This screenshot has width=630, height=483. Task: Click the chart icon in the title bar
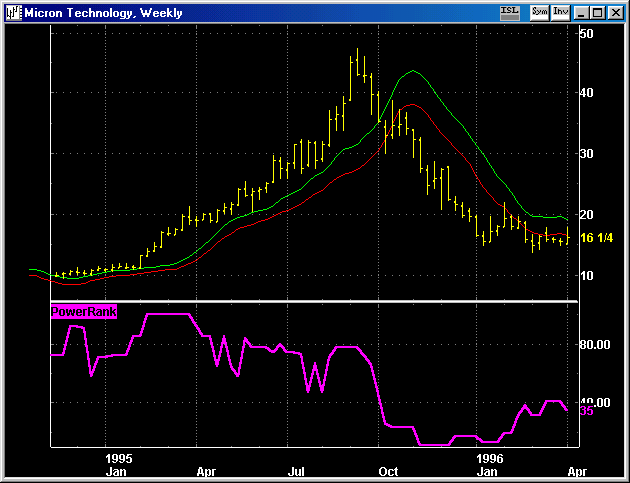13,13
